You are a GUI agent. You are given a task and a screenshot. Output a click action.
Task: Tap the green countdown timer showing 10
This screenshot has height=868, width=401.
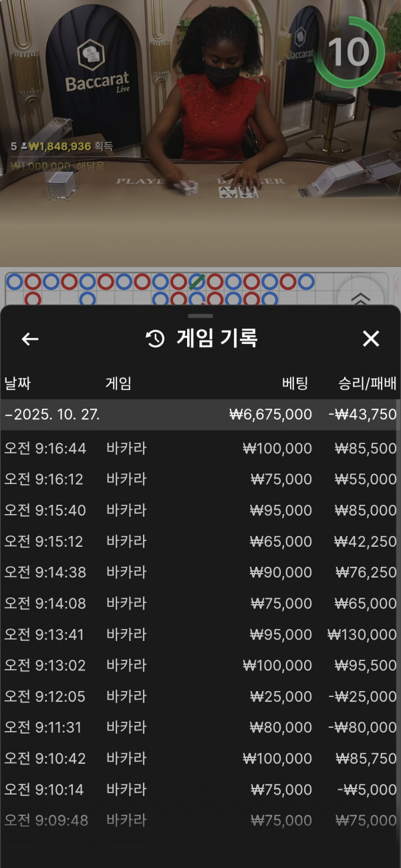[x=349, y=53]
